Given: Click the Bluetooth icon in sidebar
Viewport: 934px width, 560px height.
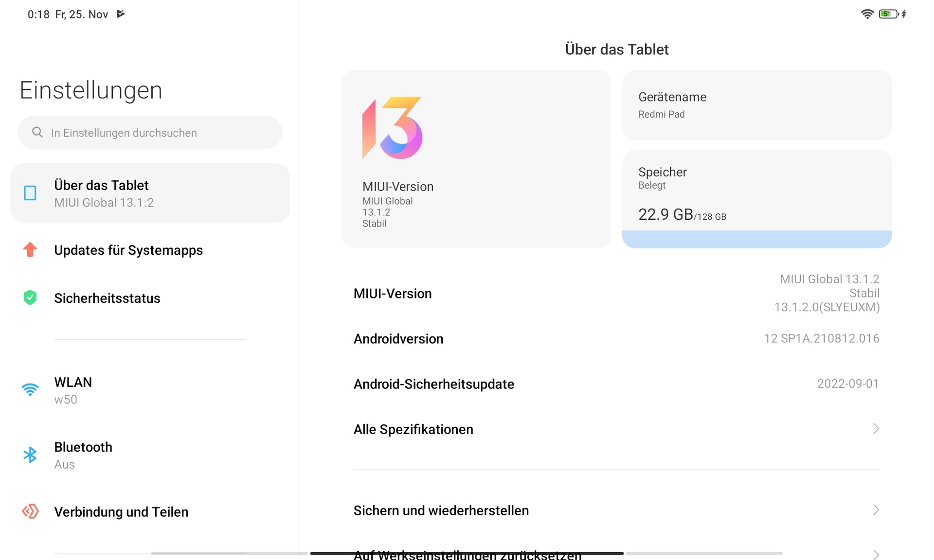Looking at the screenshot, I should pos(30,455).
